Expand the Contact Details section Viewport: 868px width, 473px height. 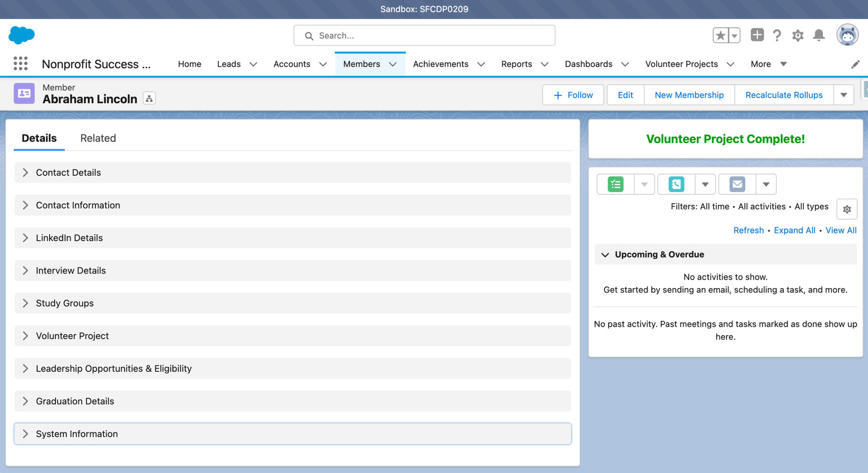(x=68, y=173)
